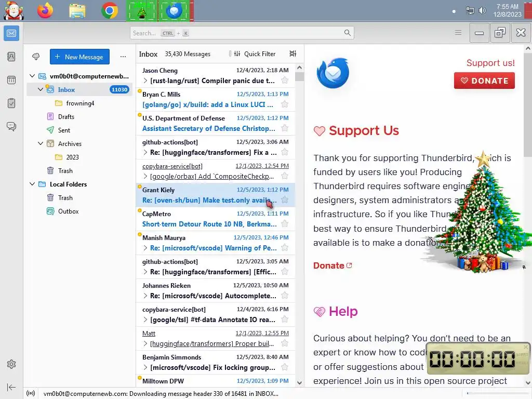The height and width of the screenshot is (399, 532).
Task: Open the file manager from taskbar
Action: pyautogui.click(x=77, y=10)
